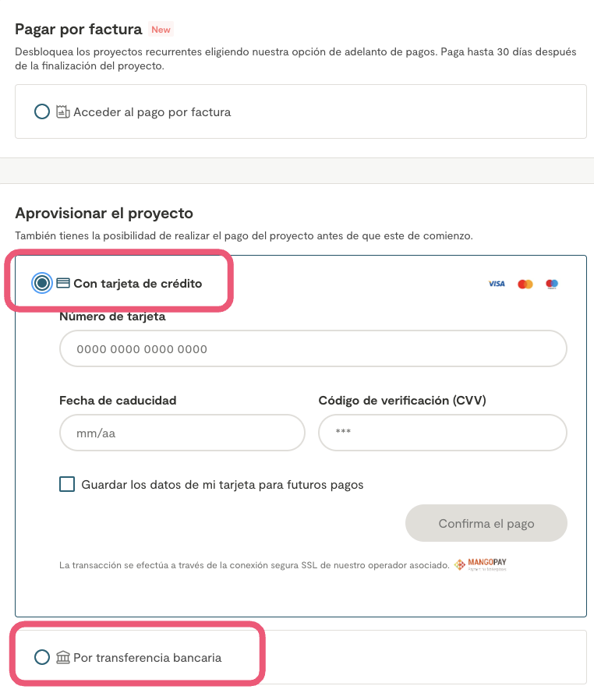Click the CVV verification code field
Screen dimensions: 594x700
(x=442, y=433)
